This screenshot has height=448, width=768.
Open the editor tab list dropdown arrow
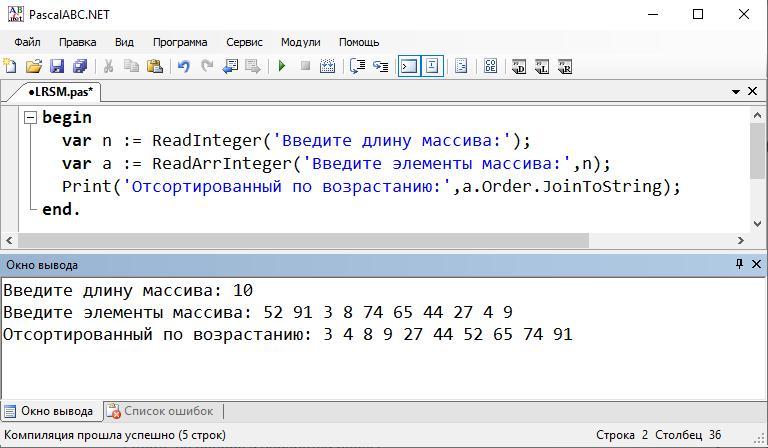(736, 92)
